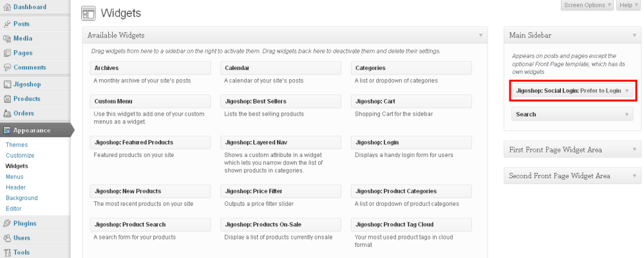
Task: Expand Second Front Page Widget Area
Action: pyautogui.click(x=635, y=176)
